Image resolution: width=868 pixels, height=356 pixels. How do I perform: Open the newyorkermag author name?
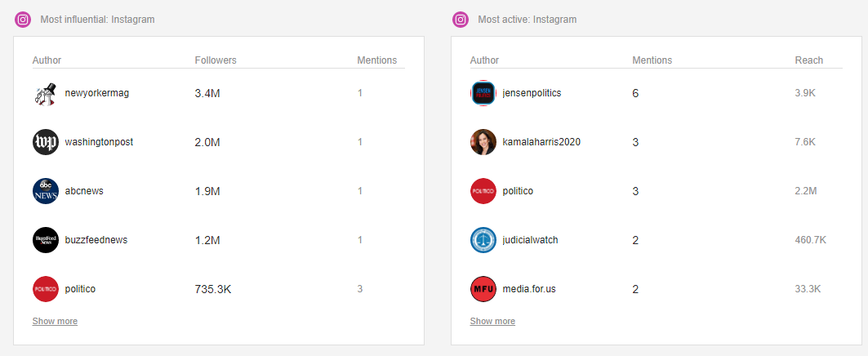click(x=97, y=93)
